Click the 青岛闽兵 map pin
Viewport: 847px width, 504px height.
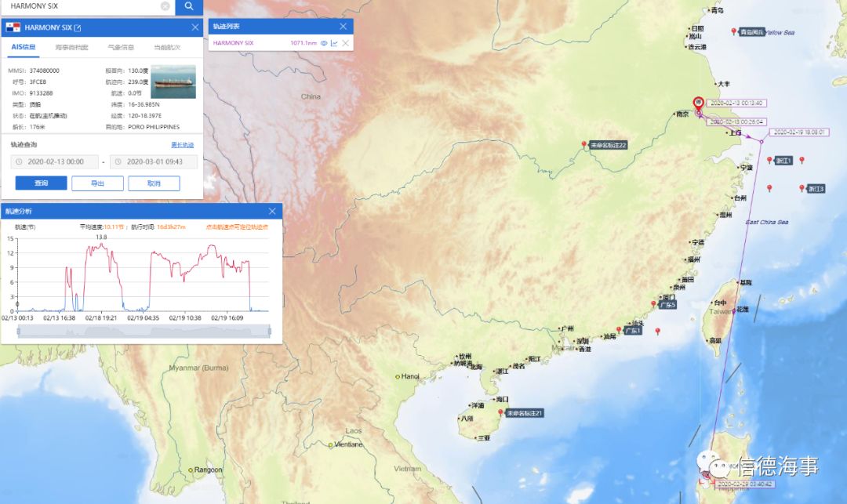(734, 31)
